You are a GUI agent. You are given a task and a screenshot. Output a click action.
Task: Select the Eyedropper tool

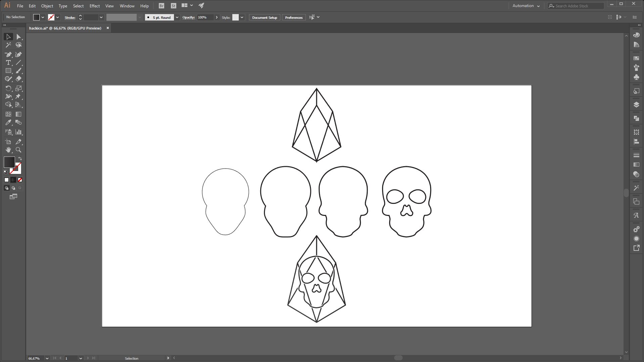8,123
